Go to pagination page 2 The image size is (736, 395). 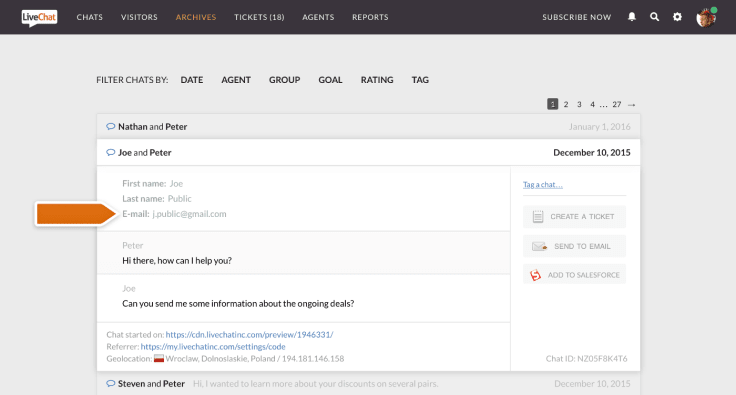pos(566,104)
